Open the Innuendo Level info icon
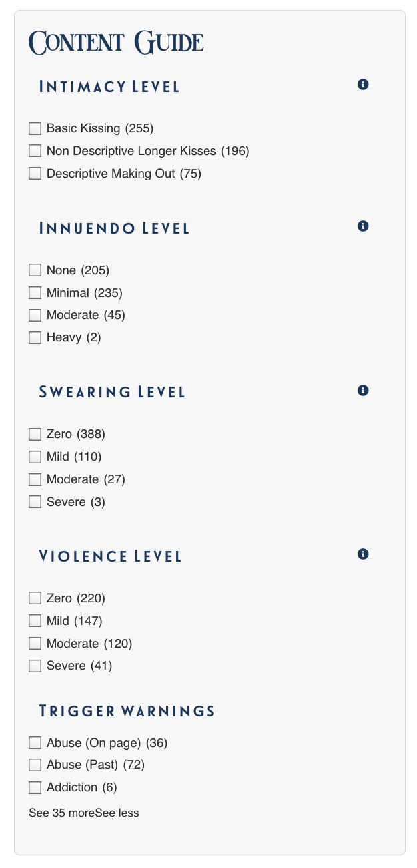This screenshot has width=417, height=868. coord(363,226)
